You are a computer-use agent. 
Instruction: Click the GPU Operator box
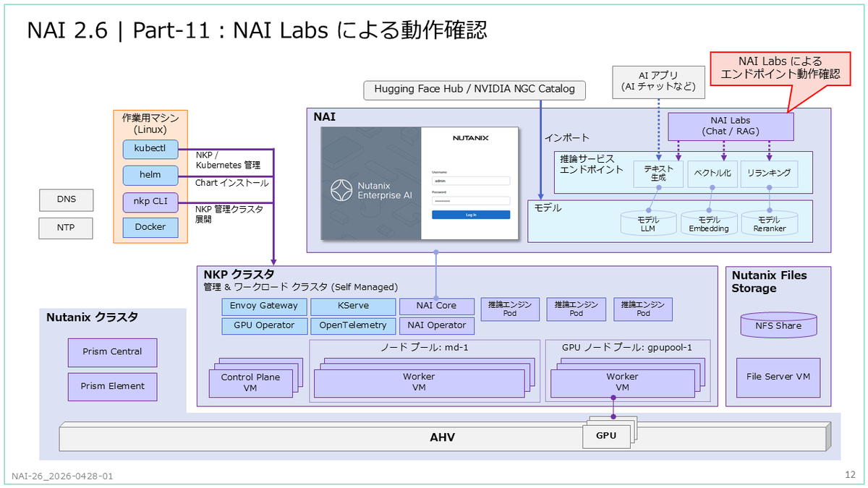[x=264, y=325]
